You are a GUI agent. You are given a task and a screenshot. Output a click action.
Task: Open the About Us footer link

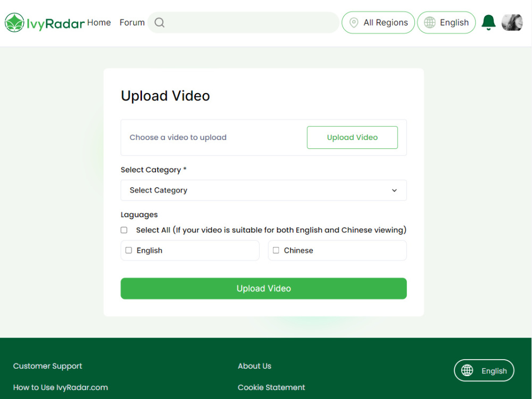pyautogui.click(x=254, y=366)
